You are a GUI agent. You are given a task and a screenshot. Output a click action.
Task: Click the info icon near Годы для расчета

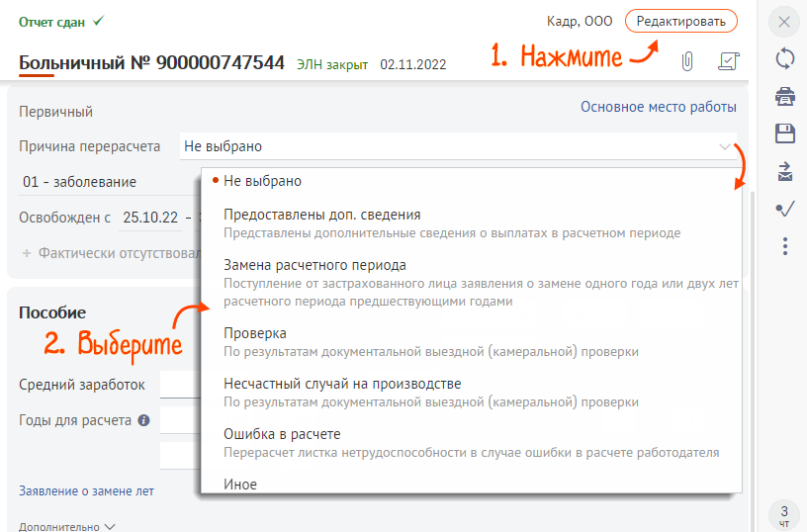click(143, 420)
